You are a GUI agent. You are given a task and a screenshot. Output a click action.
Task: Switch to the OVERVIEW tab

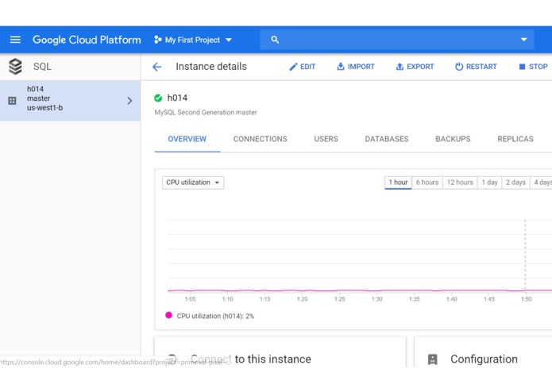[187, 139]
